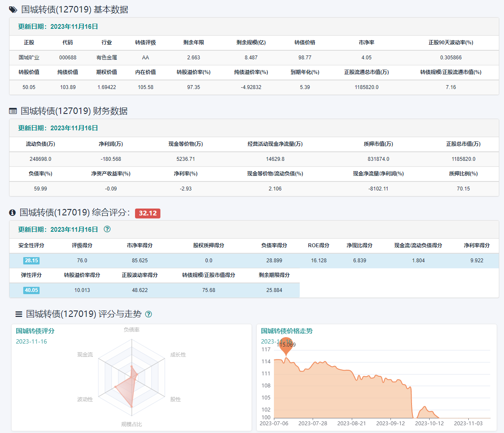Screen dimensions: 504x433
Task: Click the 32.12 overall score badge
Action: coord(148,213)
